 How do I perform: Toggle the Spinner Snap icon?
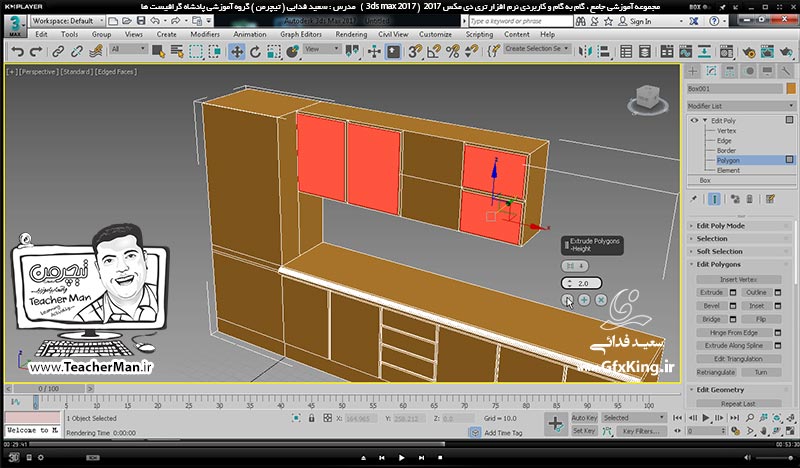tap(471, 52)
